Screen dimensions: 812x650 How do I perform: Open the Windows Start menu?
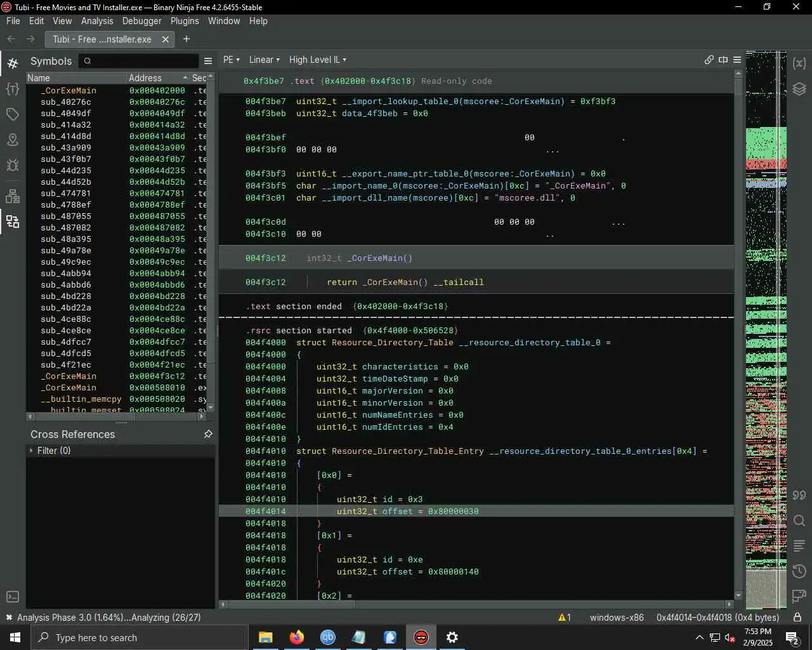coord(15,637)
